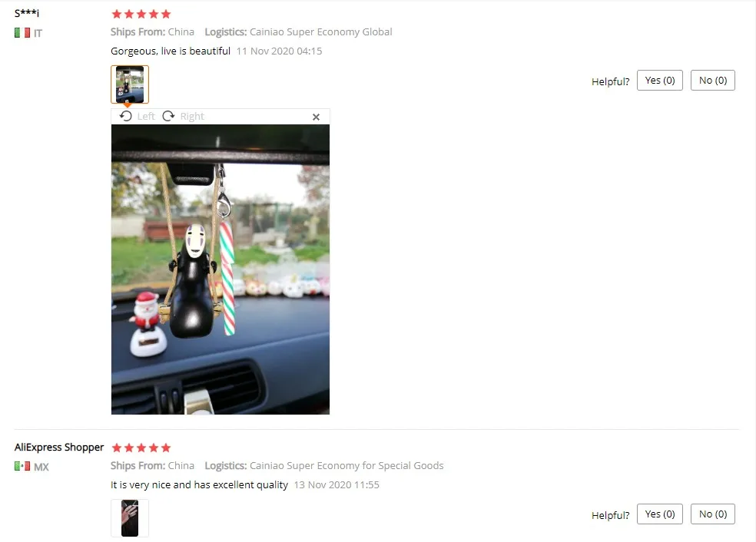The image size is (756, 542).
Task: Close the expanded photo viewer
Action: [316, 117]
